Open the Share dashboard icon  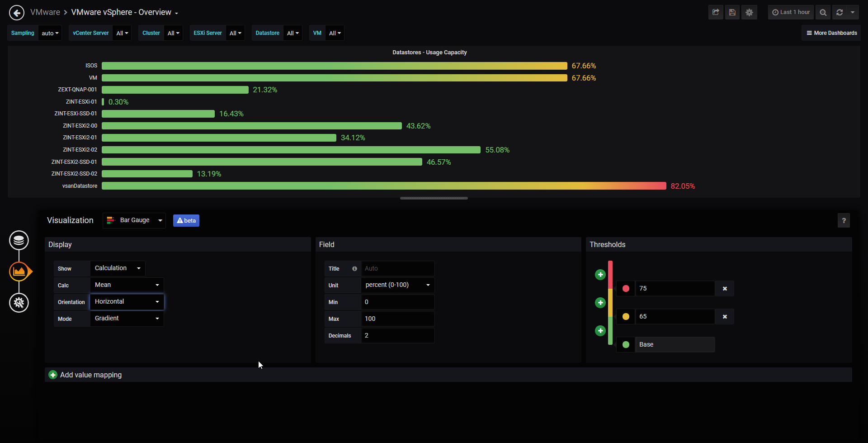[x=716, y=12]
